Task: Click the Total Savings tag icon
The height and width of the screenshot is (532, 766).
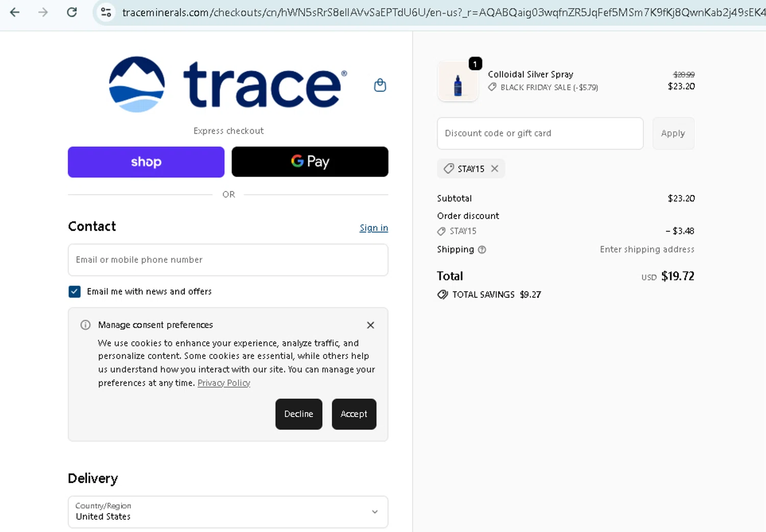Action: tap(443, 295)
